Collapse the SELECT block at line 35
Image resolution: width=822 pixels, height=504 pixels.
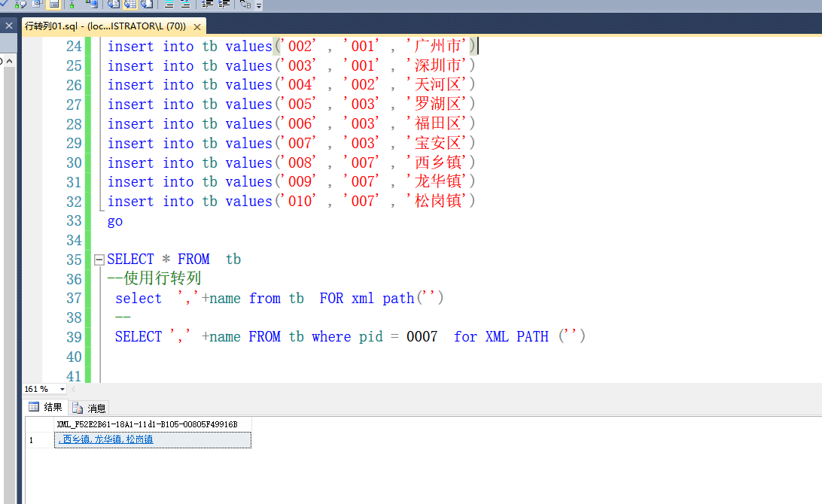(x=99, y=260)
